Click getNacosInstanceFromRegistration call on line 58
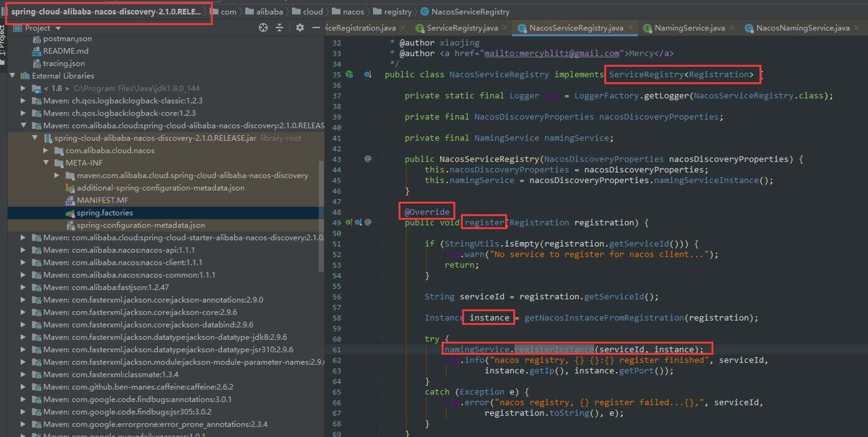 tap(604, 318)
